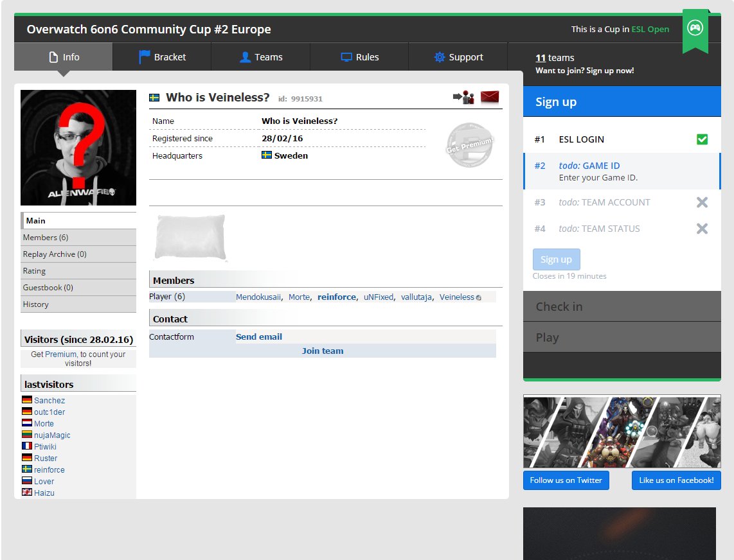Open the todo GAME ID step

click(622, 171)
